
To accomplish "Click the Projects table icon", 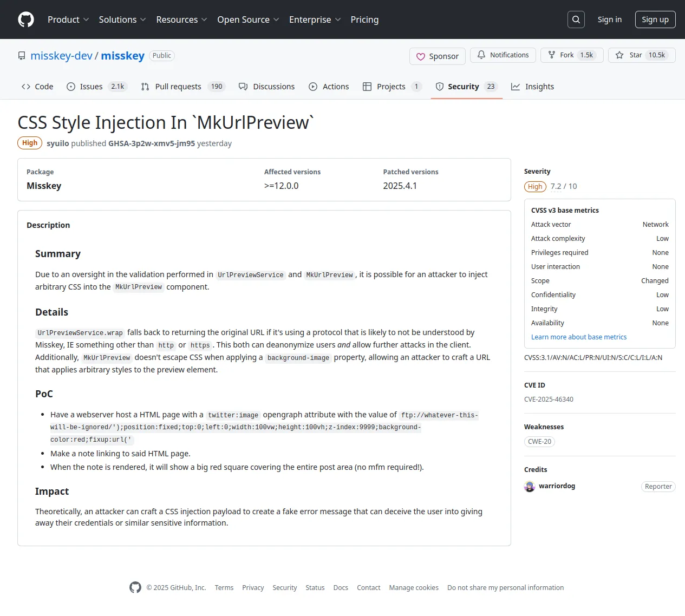I will point(367,87).
